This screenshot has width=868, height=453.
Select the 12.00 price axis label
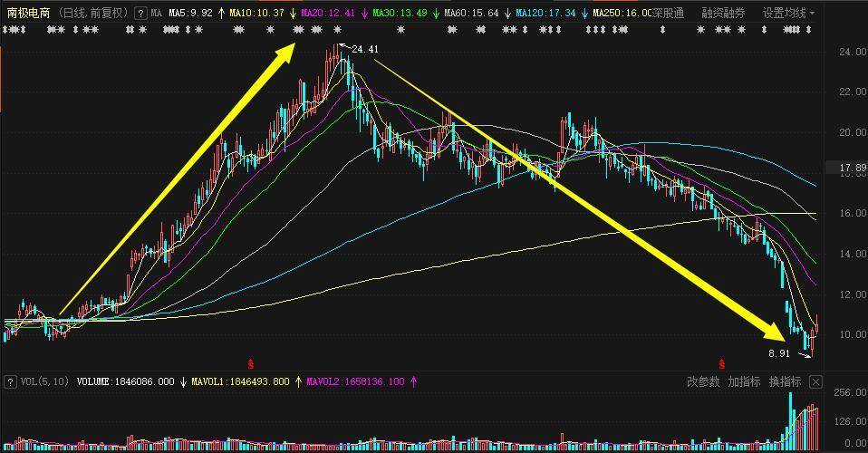[853, 294]
